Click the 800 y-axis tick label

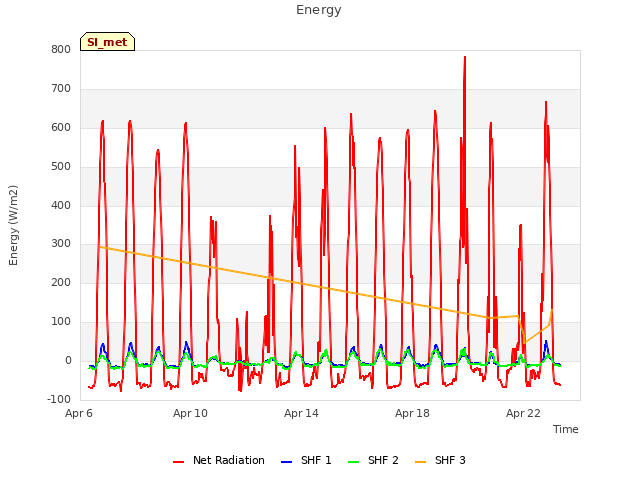(x=61, y=50)
